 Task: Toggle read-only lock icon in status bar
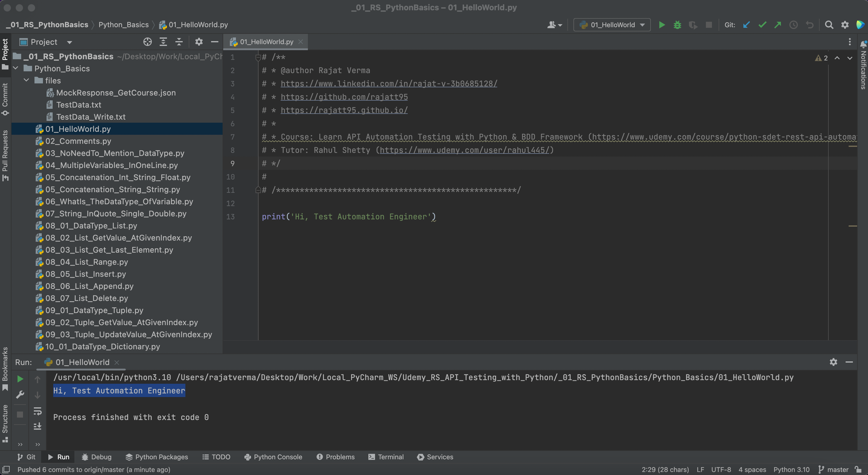(x=858, y=469)
